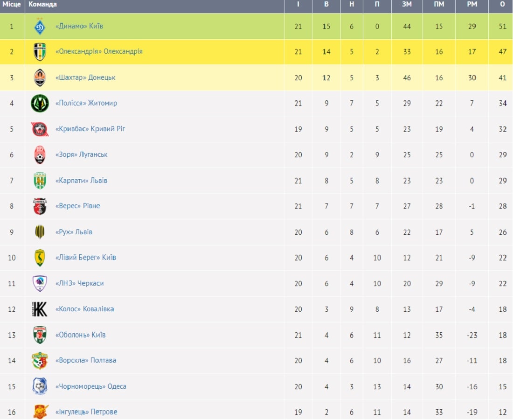Screen dimensions: 513x420
Task: Open the Rukh Lviv striped logo
Action: pos(40,232)
